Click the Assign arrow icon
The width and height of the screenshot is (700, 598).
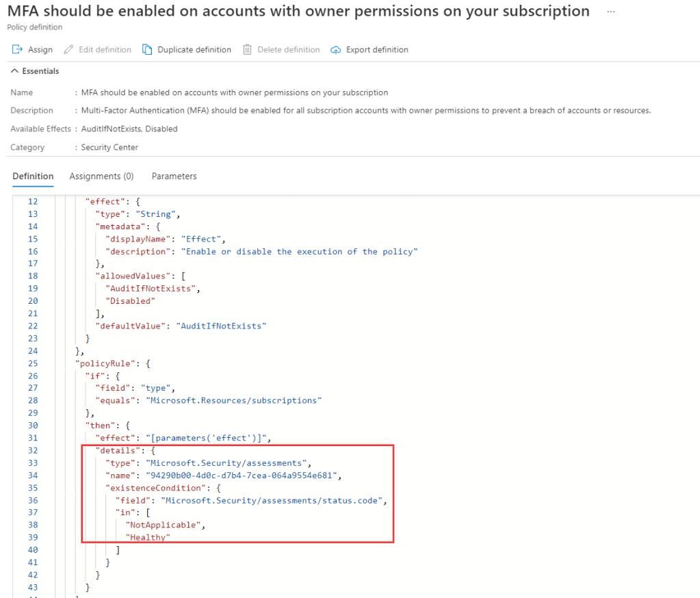tap(18, 49)
